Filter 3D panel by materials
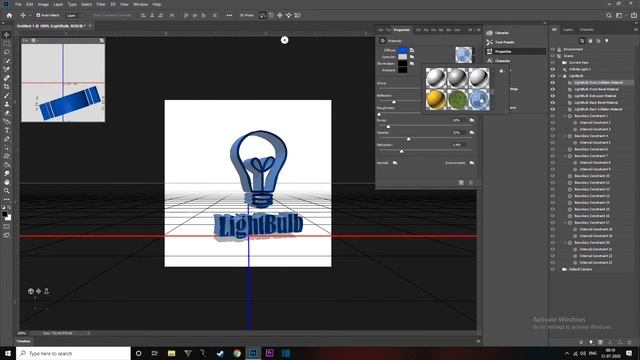Screen dimensions: 640x360 click(x=598, y=41)
